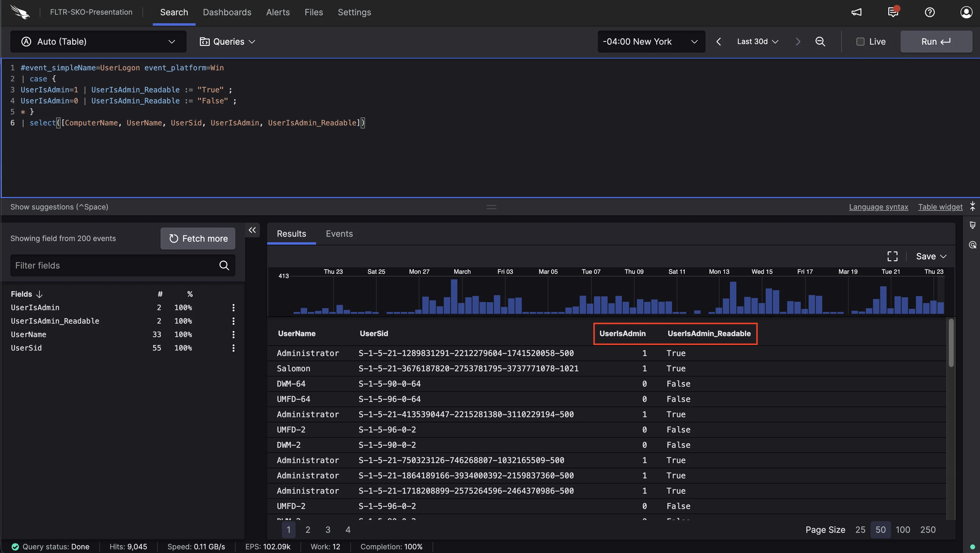Go to next time interval arrow
The width and height of the screenshot is (980, 553).
click(x=798, y=42)
